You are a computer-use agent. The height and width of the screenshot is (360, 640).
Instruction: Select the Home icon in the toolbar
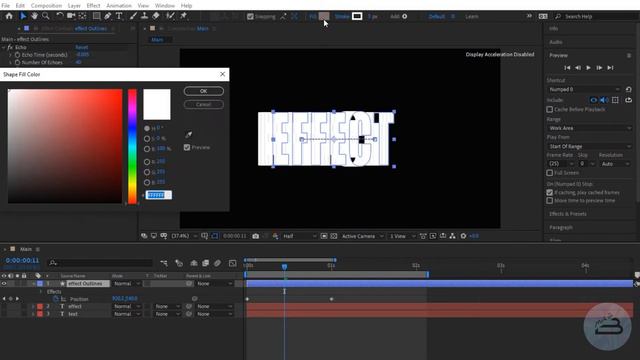pyautogui.click(x=9, y=16)
